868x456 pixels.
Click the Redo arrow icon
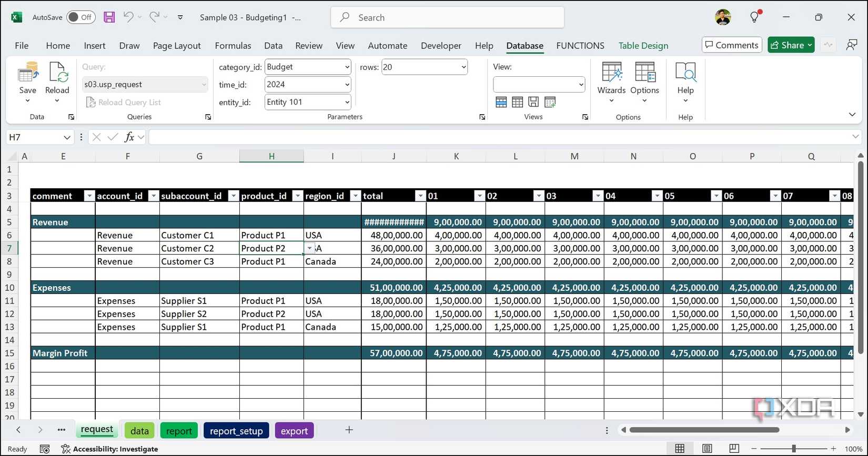tap(154, 17)
